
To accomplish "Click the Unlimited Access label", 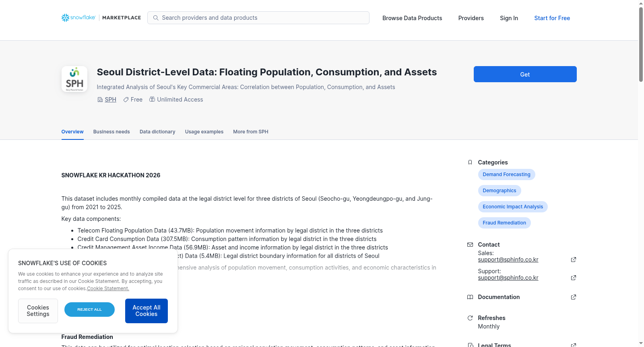I will [x=180, y=100].
